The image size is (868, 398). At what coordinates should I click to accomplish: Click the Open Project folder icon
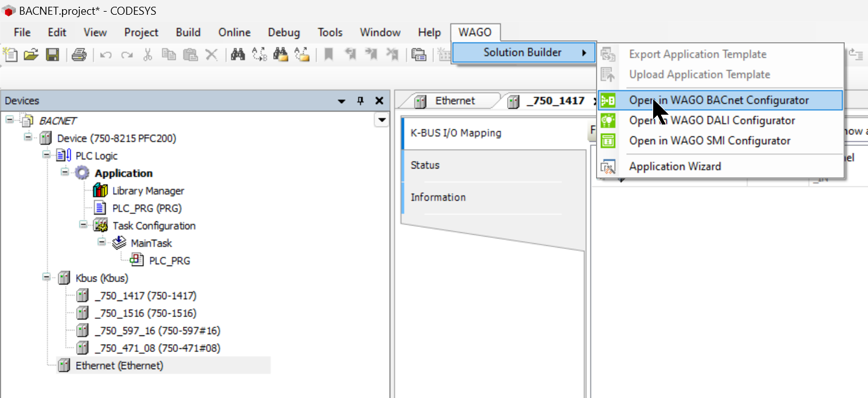(x=31, y=55)
